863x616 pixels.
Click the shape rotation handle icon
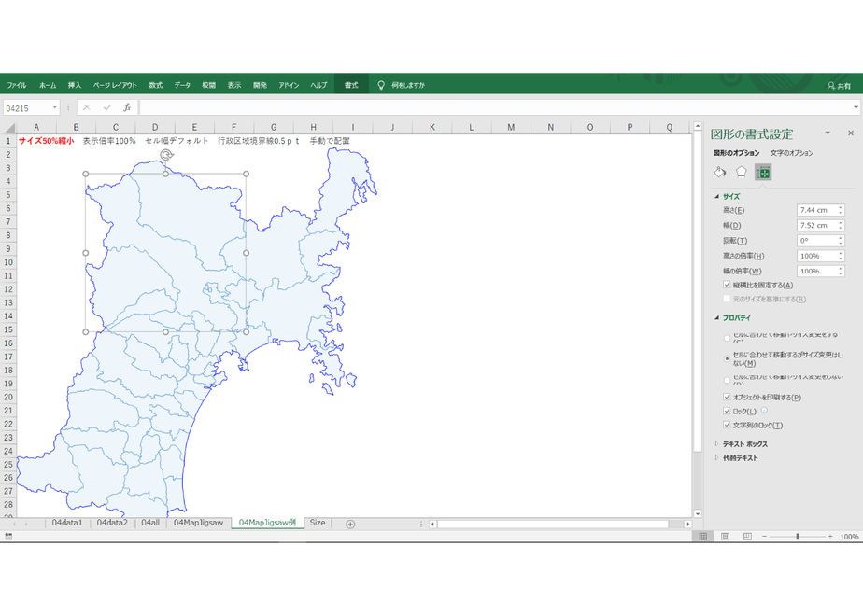(166, 155)
